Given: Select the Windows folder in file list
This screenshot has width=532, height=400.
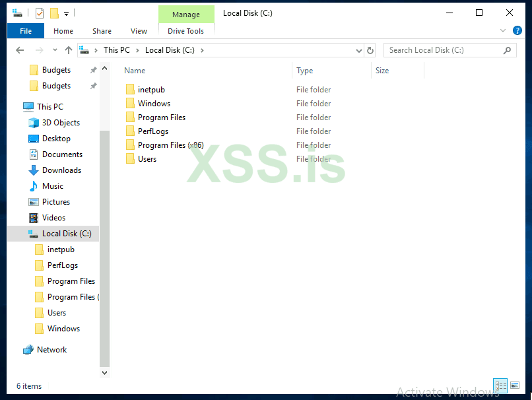Looking at the screenshot, I should (154, 104).
